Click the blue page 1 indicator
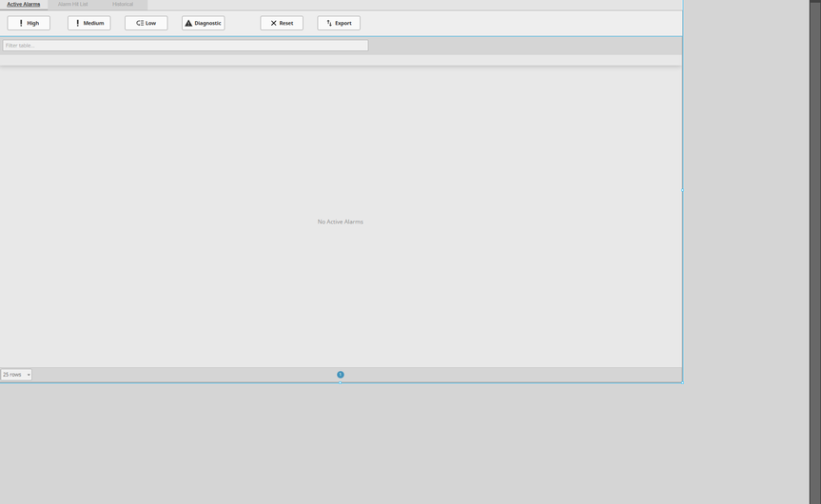Screen dimensions: 821x504 (x=341, y=375)
